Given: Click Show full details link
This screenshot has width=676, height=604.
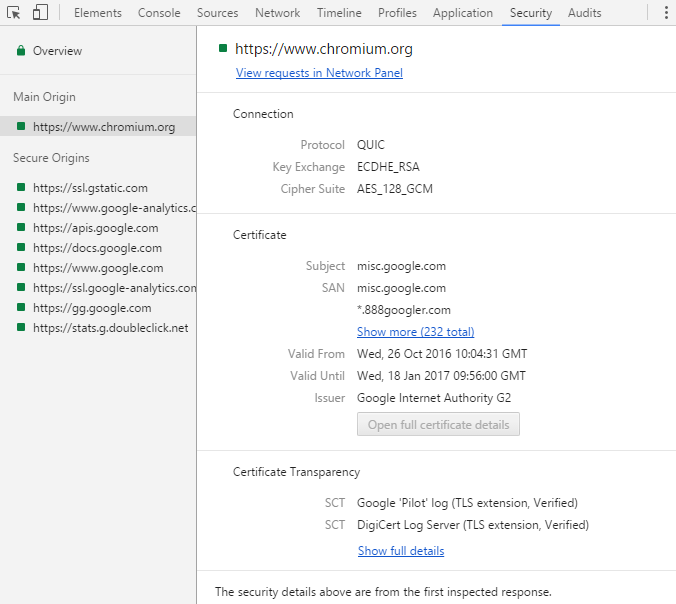Looking at the screenshot, I should (401, 551).
